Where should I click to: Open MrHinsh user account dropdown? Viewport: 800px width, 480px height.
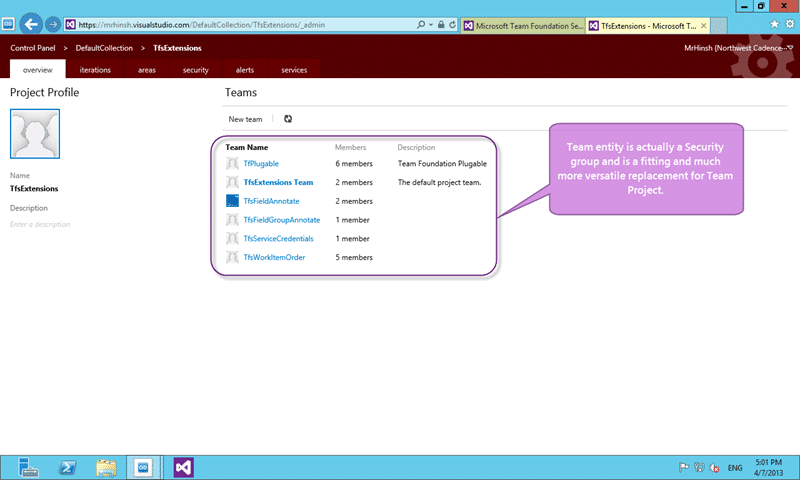[x=739, y=48]
